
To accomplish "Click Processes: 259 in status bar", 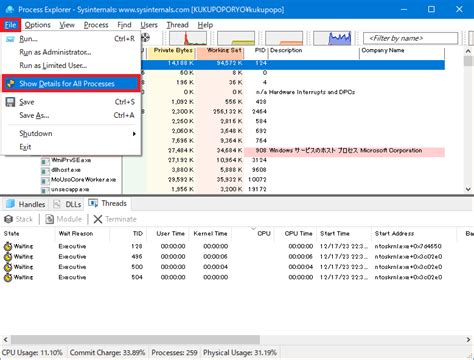I will pyautogui.click(x=174, y=353).
